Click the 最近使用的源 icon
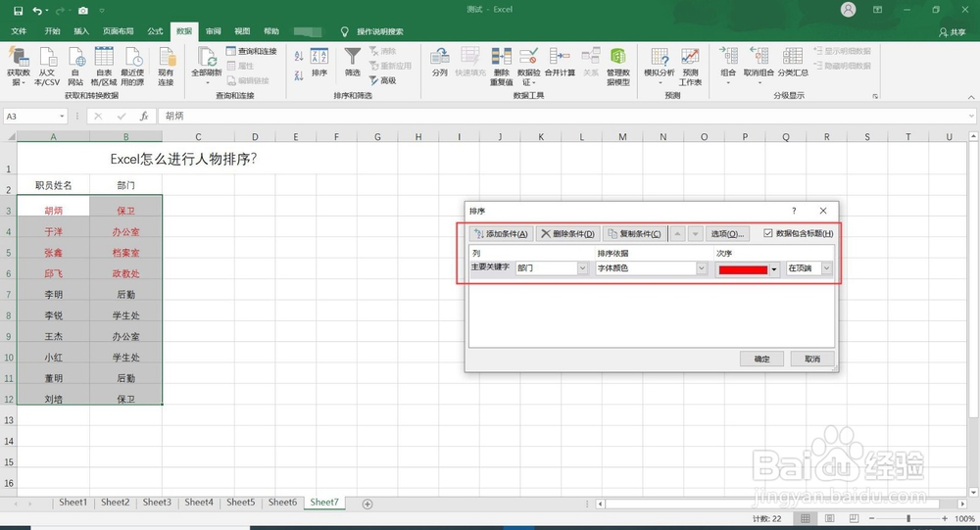 click(x=132, y=58)
